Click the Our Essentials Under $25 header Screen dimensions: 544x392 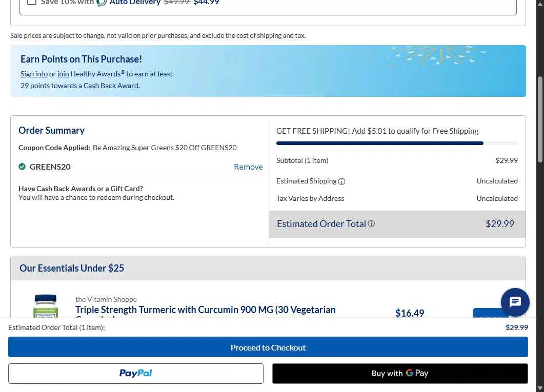point(72,268)
